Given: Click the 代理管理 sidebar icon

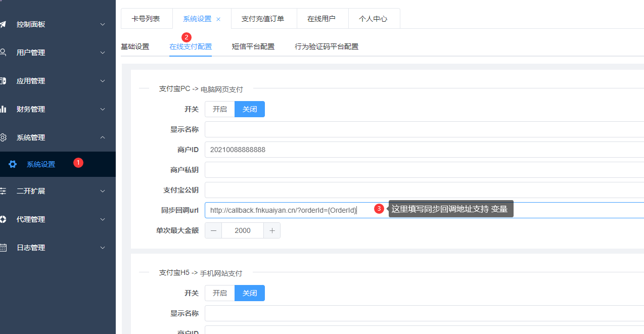Looking at the screenshot, I should tap(3, 219).
